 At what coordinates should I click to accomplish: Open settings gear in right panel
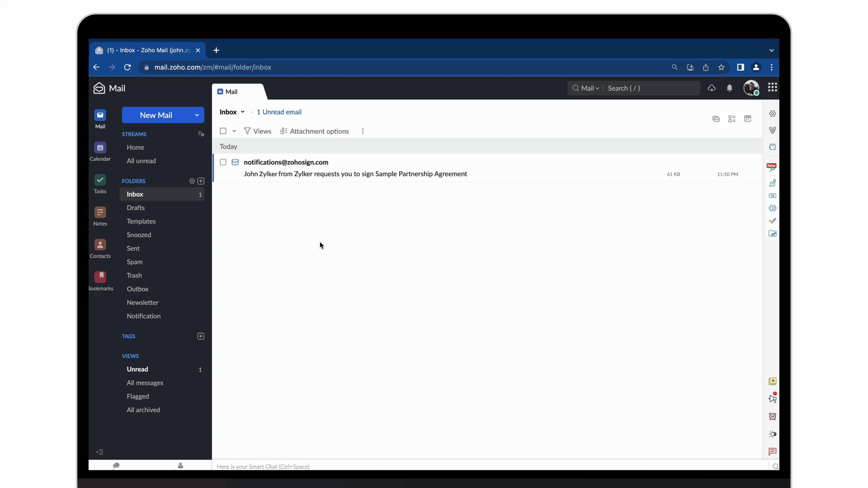click(x=772, y=114)
